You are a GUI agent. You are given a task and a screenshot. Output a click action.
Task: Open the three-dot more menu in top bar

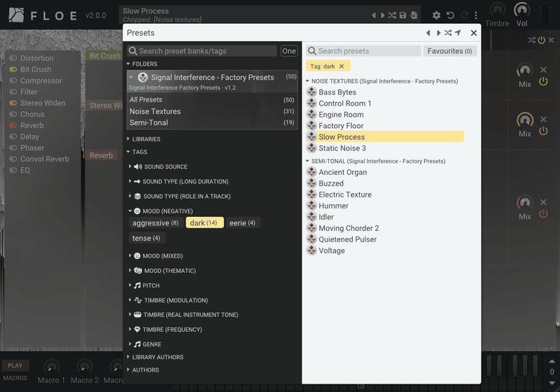pyautogui.click(x=476, y=15)
